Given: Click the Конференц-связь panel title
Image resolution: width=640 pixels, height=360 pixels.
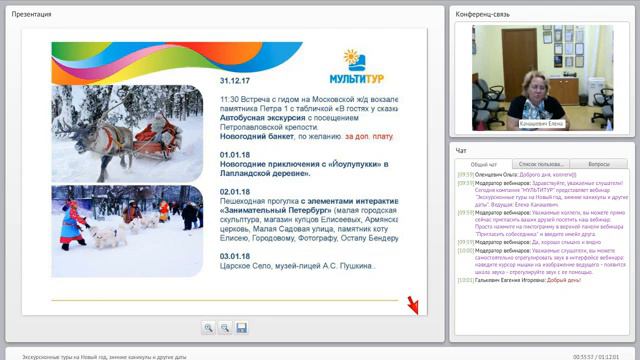Looking at the screenshot, I should coord(482,14).
